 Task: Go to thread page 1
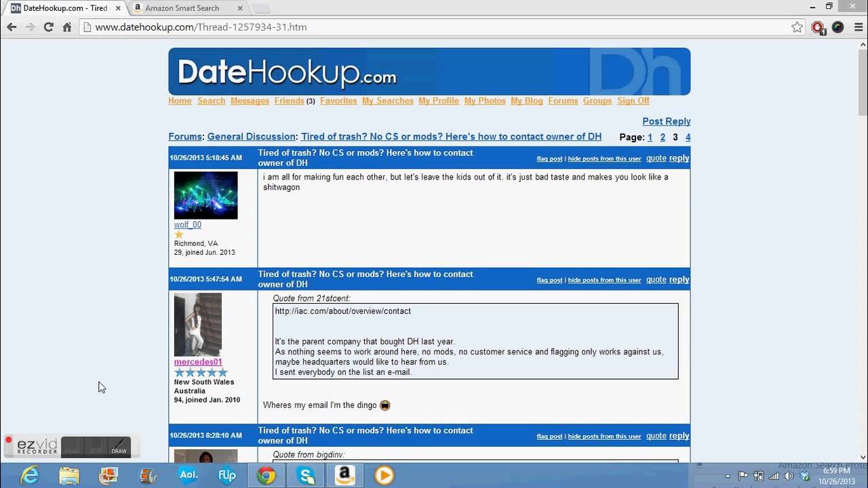pyautogui.click(x=650, y=137)
